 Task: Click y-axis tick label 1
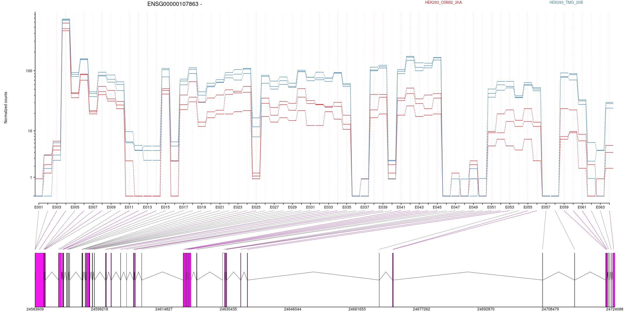click(31, 177)
